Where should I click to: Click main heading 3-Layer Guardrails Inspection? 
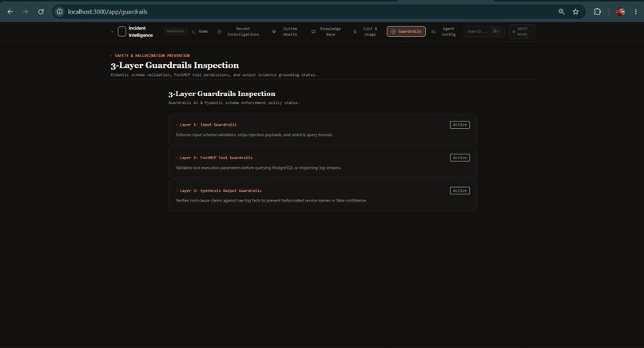[x=174, y=66]
